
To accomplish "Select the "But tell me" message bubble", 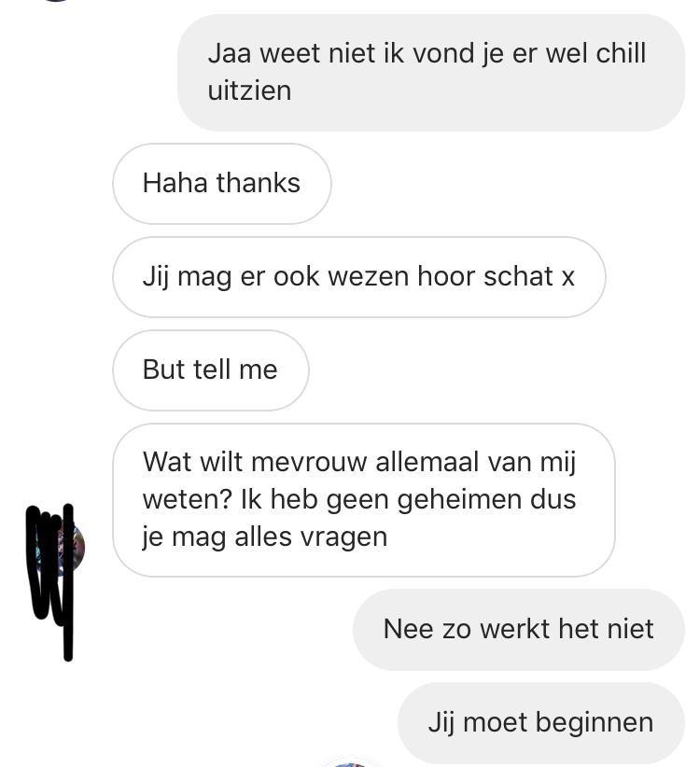I will point(211,370).
